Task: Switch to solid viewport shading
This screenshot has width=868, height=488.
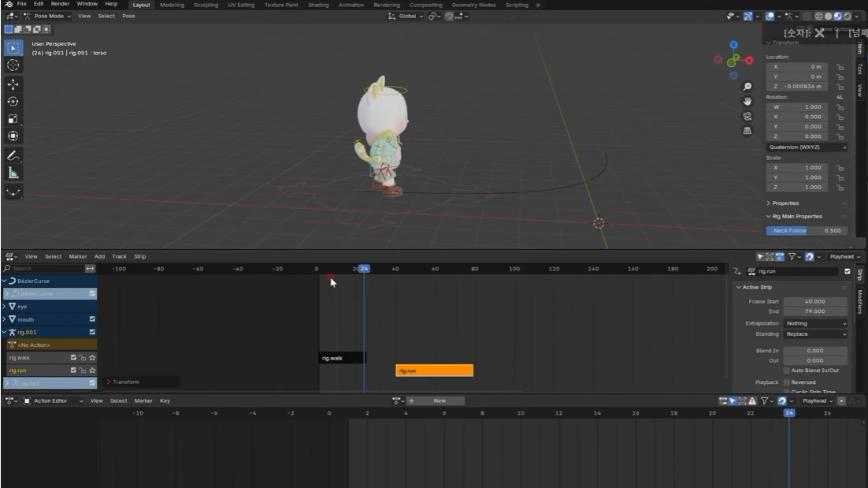Action: click(x=828, y=16)
